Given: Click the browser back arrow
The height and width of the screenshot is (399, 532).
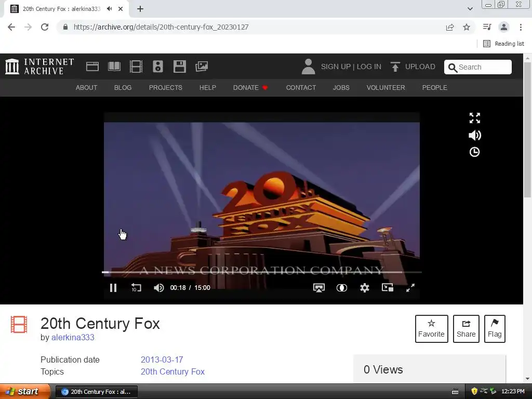Looking at the screenshot, I should point(11,27).
